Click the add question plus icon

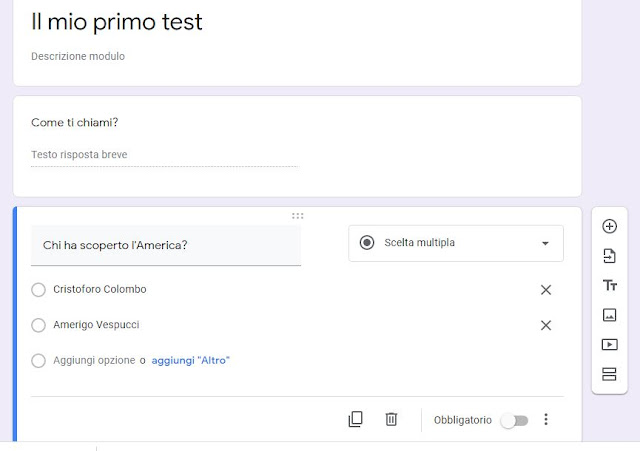click(609, 226)
